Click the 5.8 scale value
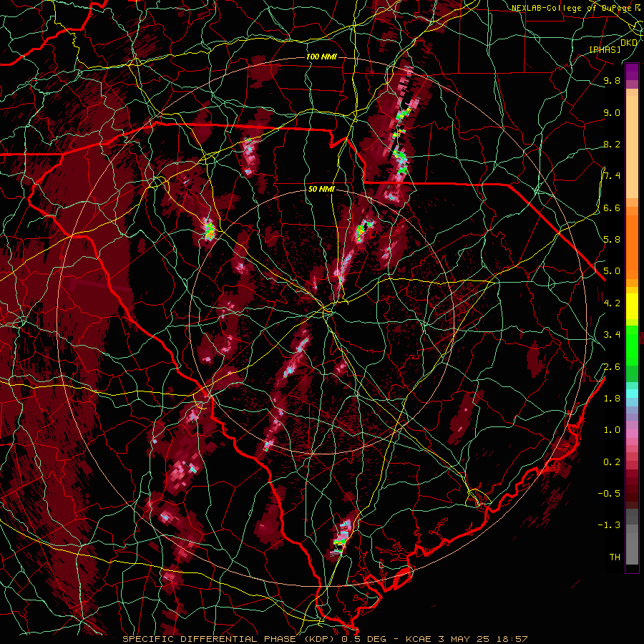644x644 pixels. pos(612,239)
